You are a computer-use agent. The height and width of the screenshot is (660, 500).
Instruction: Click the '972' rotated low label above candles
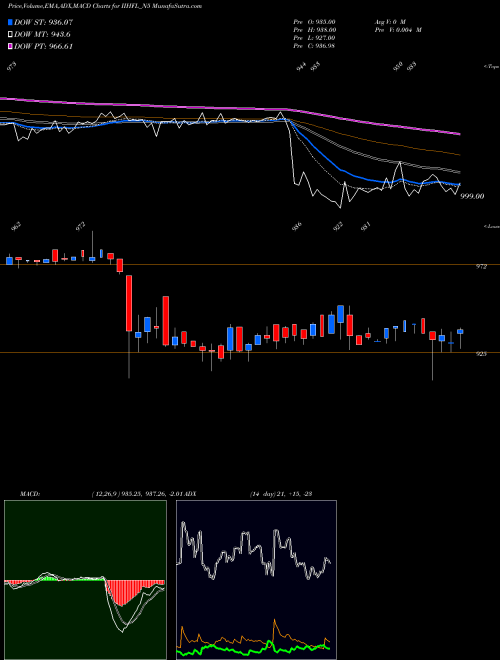click(80, 226)
